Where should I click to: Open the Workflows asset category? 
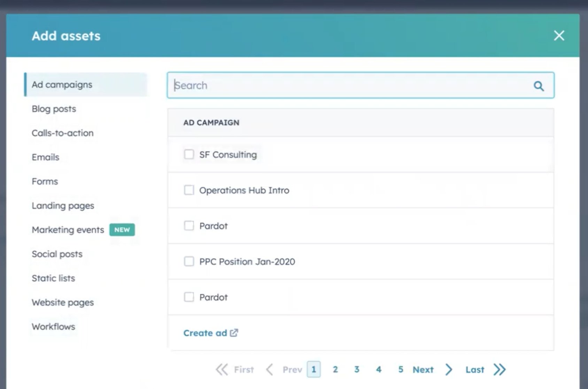tap(53, 327)
